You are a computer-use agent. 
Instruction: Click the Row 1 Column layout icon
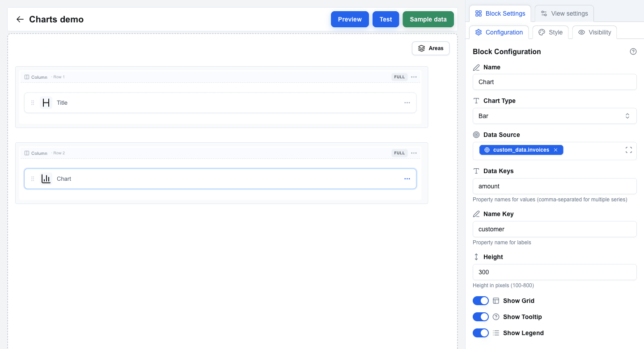coord(27,77)
